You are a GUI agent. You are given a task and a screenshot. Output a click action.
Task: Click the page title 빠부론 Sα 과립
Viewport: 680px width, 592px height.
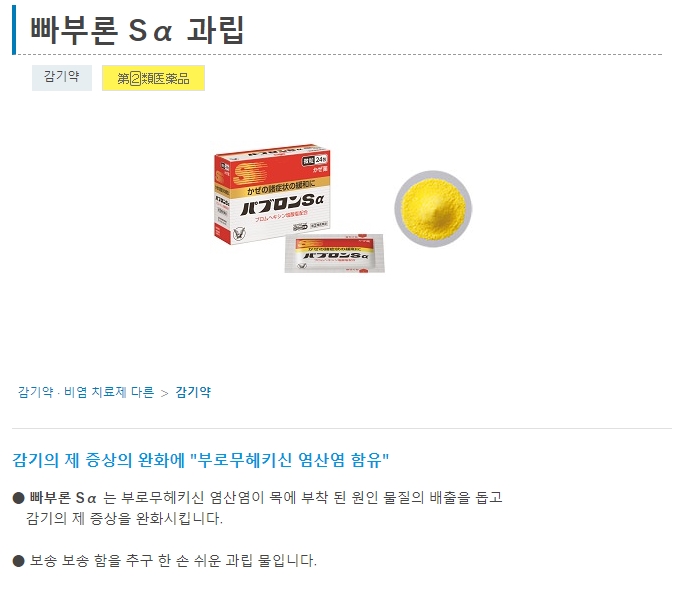point(137,30)
